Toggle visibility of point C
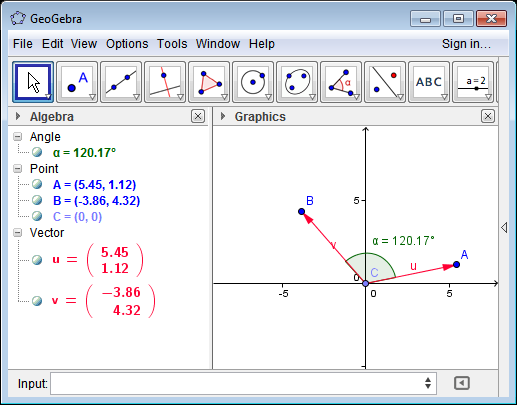 tap(37, 216)
